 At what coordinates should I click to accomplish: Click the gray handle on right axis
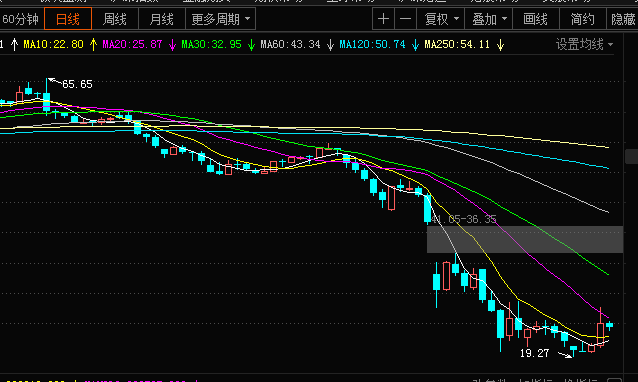click(x=631, y=157)
